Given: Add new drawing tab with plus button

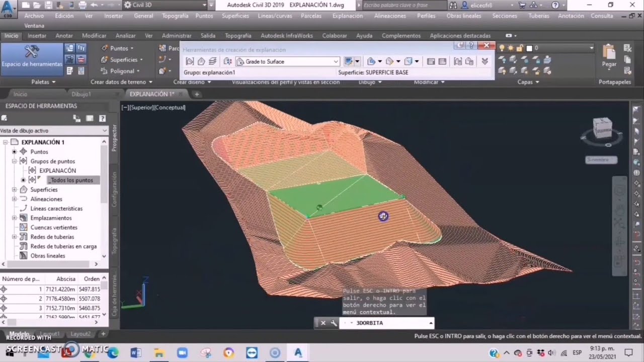Looking at the screenshot, I should click(197, 94).
